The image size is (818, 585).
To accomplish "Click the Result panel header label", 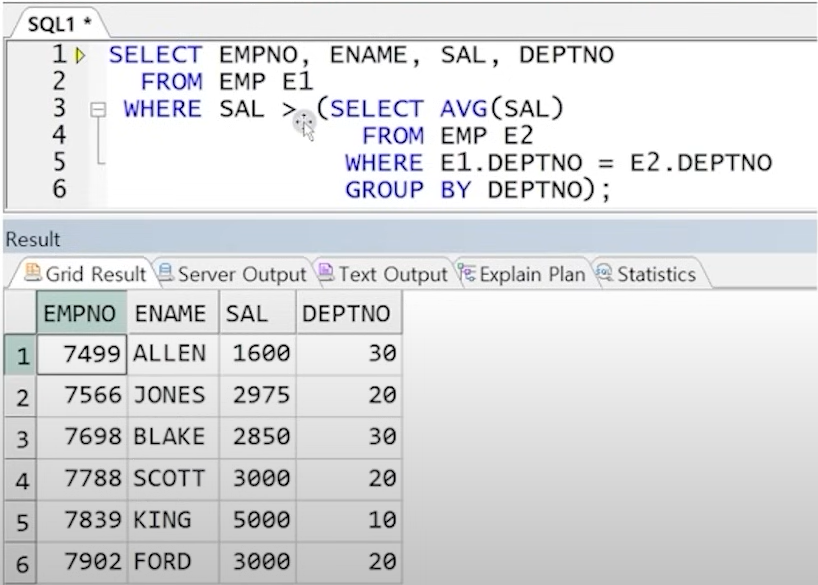I will click(x=32, y=240).
